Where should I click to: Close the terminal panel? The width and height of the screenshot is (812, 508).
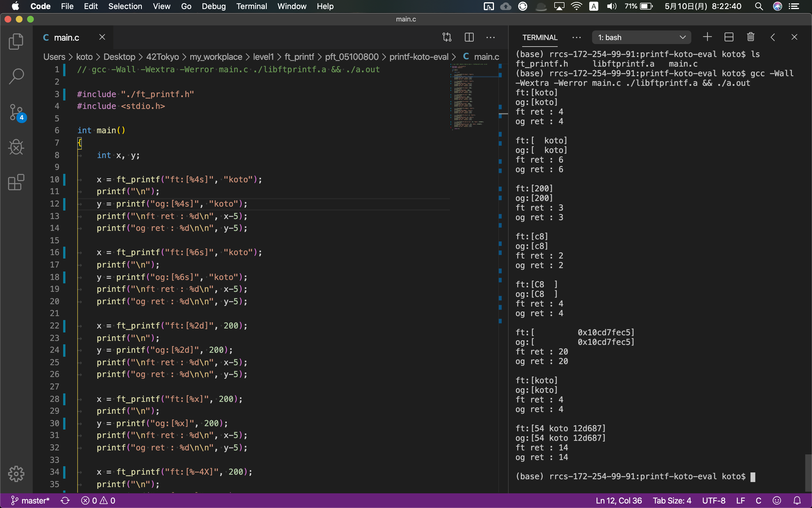pyautogui.click(x=794, y=37)
